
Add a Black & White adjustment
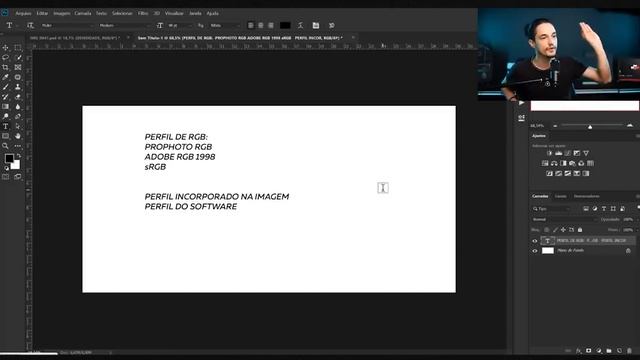tap(563, 163)
